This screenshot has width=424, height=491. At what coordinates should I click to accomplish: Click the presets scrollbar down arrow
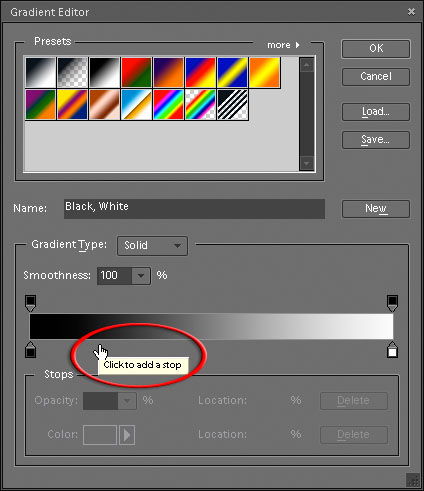[x=306, y=163]
